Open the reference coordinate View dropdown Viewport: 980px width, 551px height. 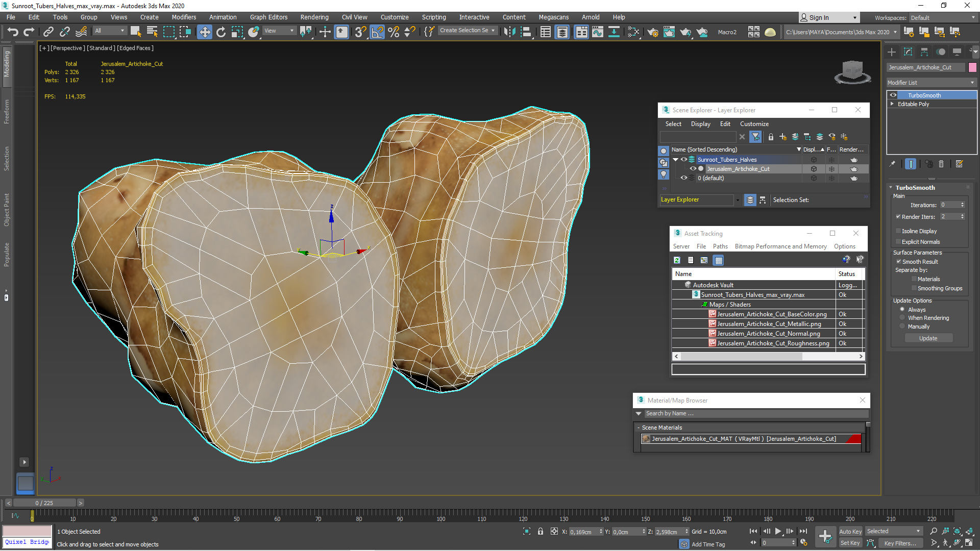(279, 31)
